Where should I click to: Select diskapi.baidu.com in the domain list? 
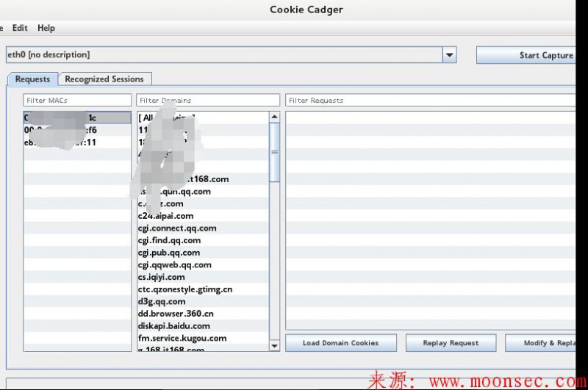click(203, 326)
